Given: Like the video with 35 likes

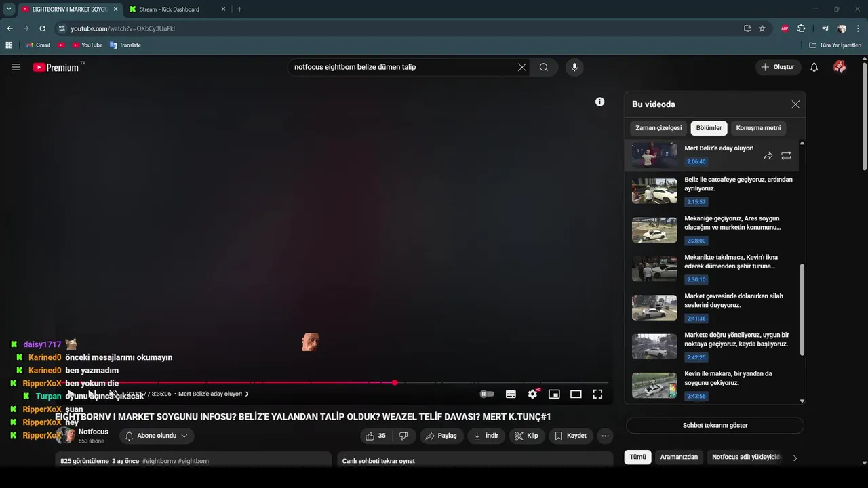Looking at the screenshot, I should point(376,436).
